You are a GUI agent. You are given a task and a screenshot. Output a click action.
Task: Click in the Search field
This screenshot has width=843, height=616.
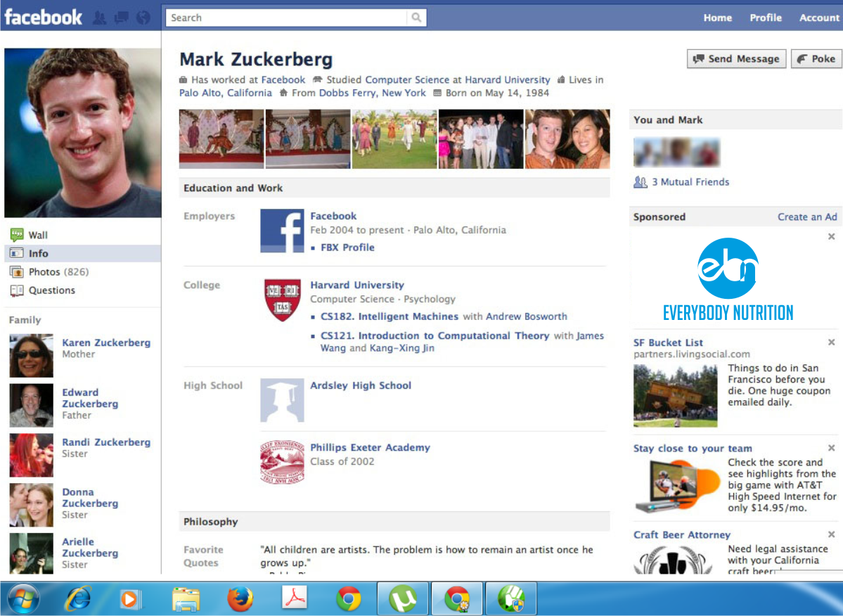coord(287,18)
